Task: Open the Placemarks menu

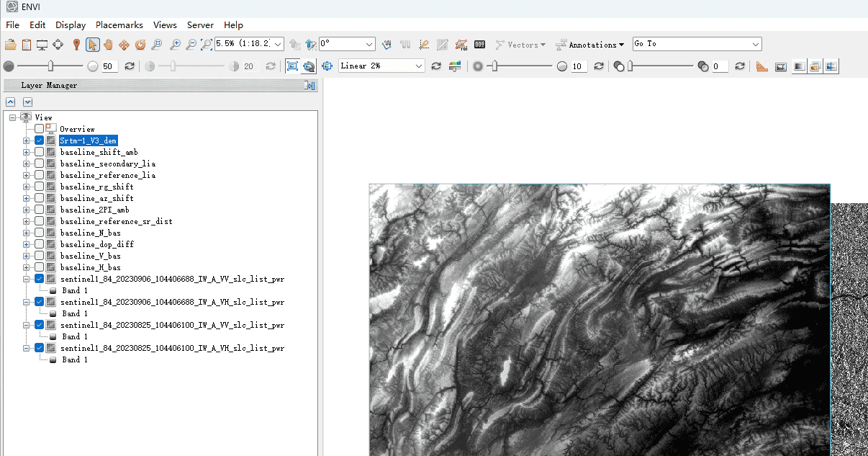Action: point(119,24)
